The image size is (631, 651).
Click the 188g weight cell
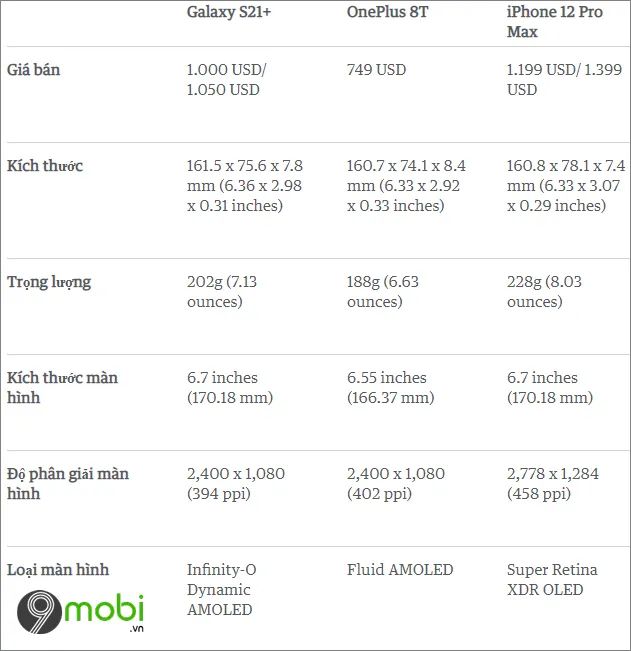click(x=383, y=291)
